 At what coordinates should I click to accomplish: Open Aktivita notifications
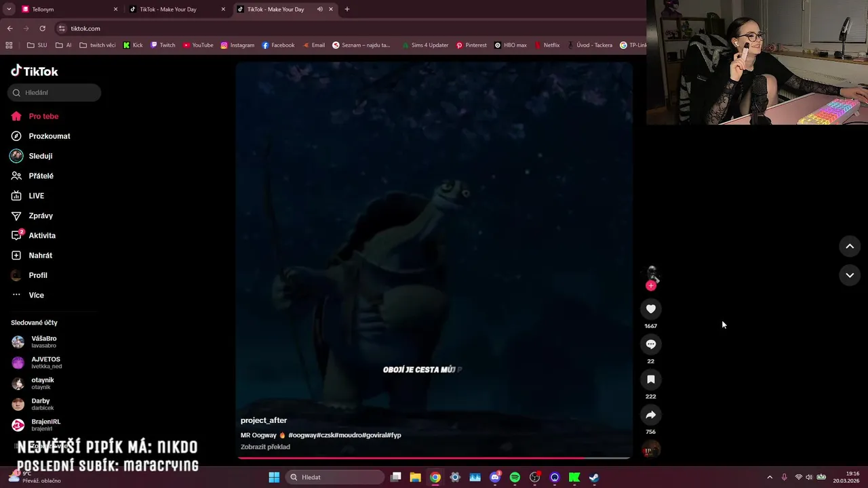[x=42, y=236]
